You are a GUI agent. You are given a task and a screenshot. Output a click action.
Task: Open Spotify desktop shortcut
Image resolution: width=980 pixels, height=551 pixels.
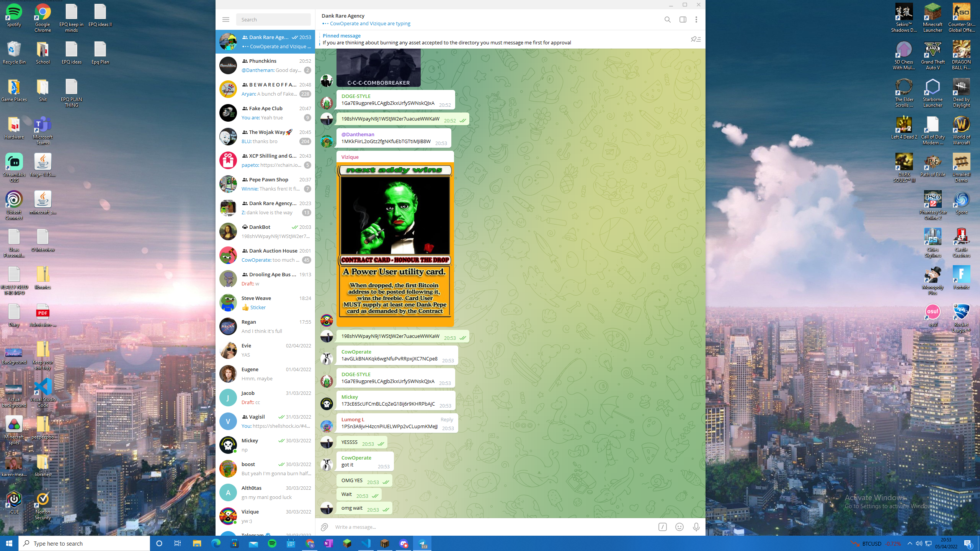pyautogui.click(x=14, y=15)
